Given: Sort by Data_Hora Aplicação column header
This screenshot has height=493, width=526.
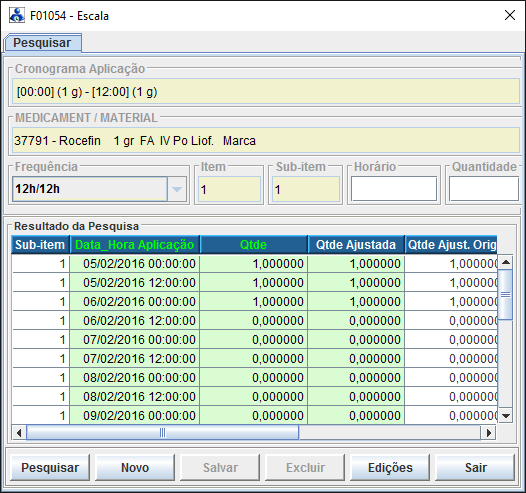Looking at the screenshot, I should [135, 245].
